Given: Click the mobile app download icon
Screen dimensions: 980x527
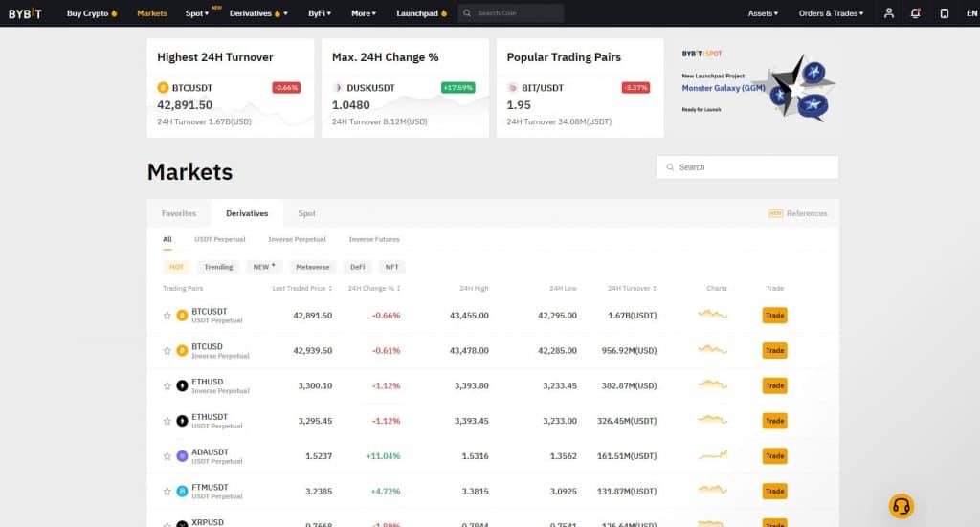Looking at the screenshot, I should pos(945,13).
